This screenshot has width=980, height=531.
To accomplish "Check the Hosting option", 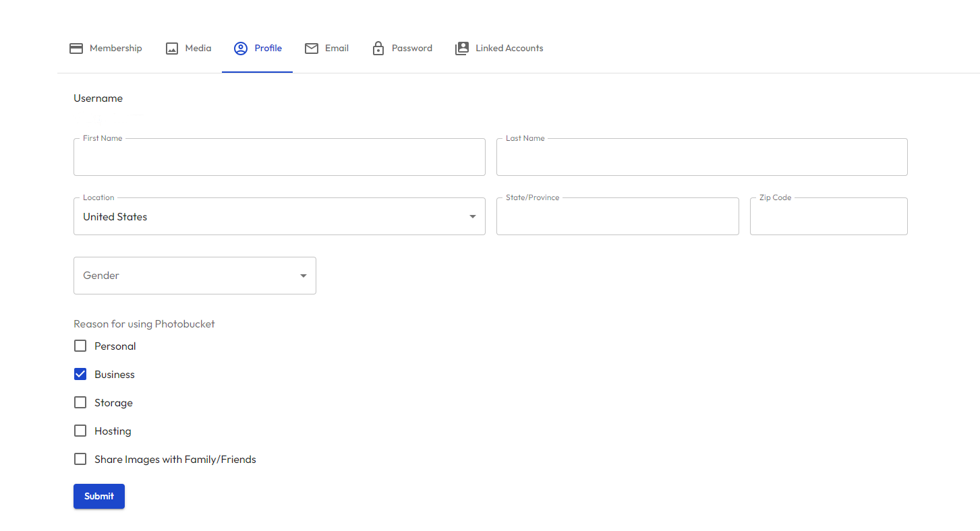I will 80,431.
